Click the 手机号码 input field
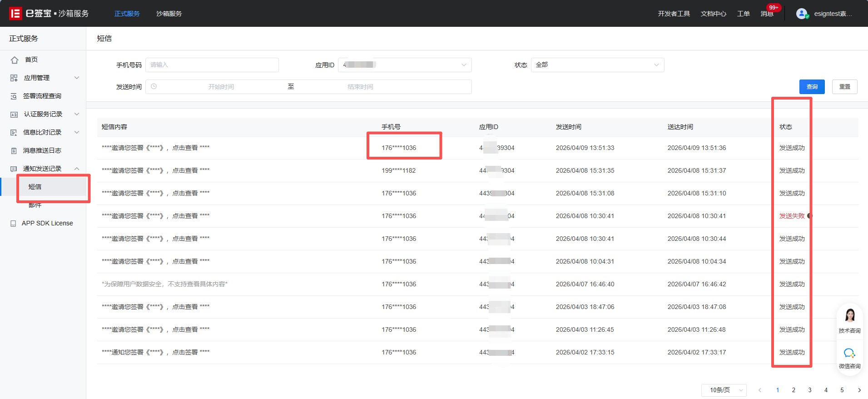Viewport: 868px width, 399px height. coord(212,65)
